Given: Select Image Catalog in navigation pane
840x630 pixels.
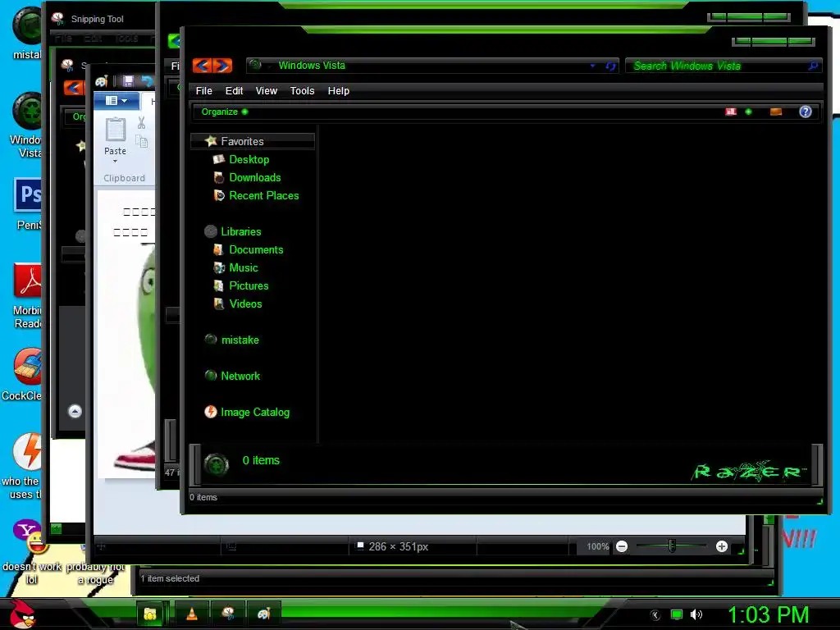Looking at the screenshot, I should click(255, 412).
